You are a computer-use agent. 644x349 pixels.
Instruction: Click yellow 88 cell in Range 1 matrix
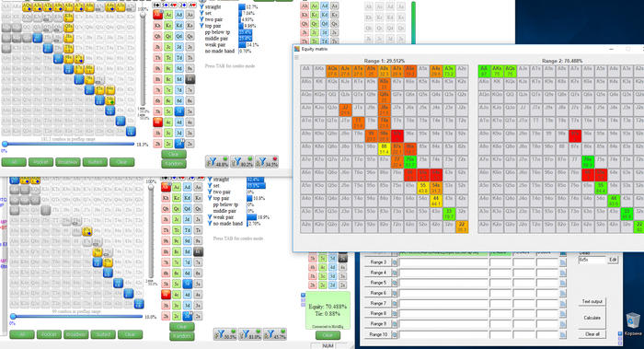coord(384,149)
